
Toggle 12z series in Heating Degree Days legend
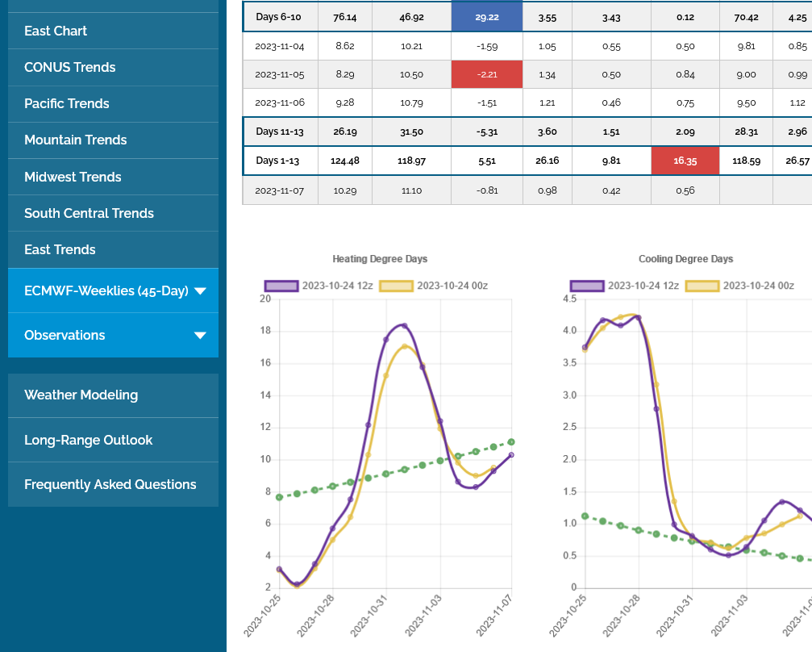point(281,286)
